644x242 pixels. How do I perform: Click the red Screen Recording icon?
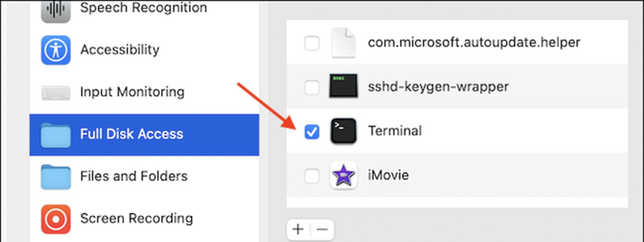pyautogui.click(x=56, y=219)
